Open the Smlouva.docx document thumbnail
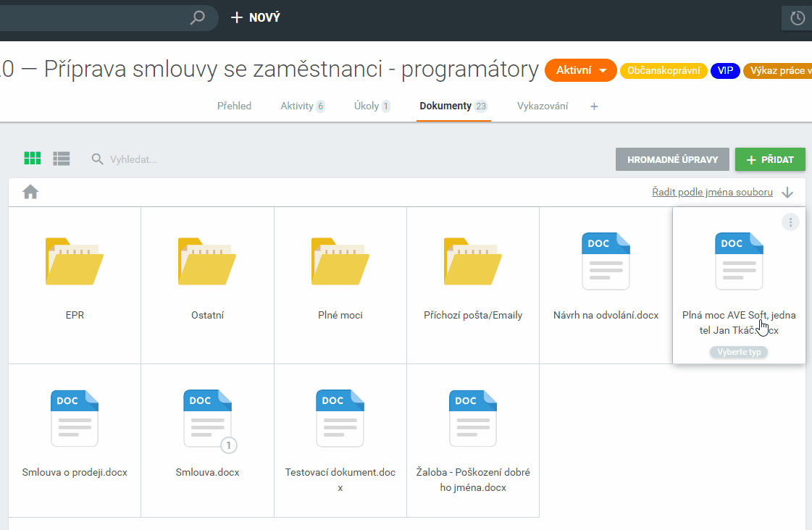Viewport: 812px width, 530px height. coord(207,419)
